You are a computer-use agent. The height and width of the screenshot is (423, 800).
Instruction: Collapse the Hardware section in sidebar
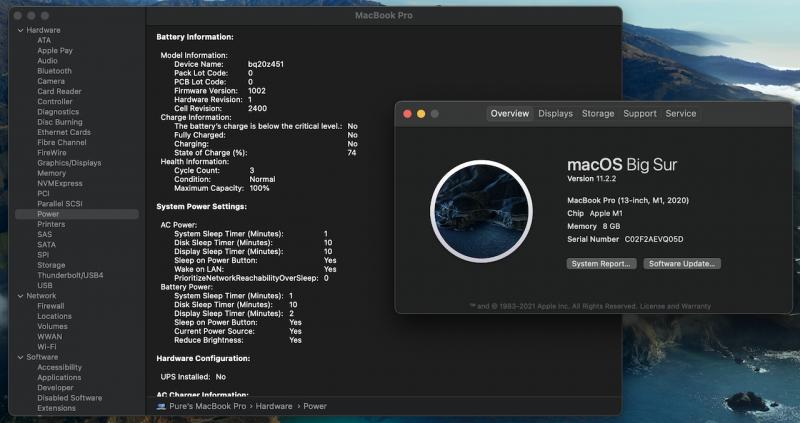19,30
